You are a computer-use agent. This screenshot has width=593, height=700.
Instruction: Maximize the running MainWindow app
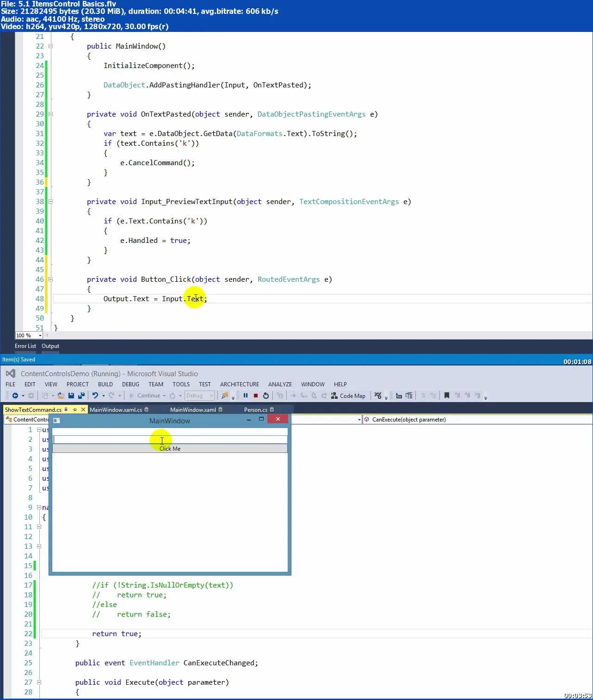(261, 419)
